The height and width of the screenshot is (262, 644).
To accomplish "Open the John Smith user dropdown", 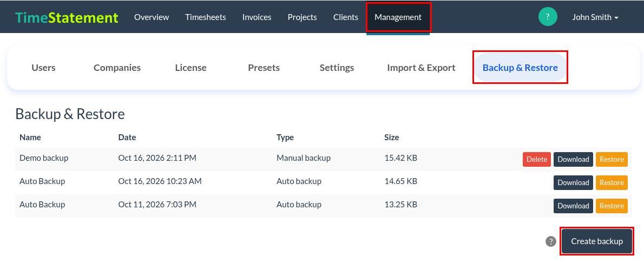I will click(595, 17).
